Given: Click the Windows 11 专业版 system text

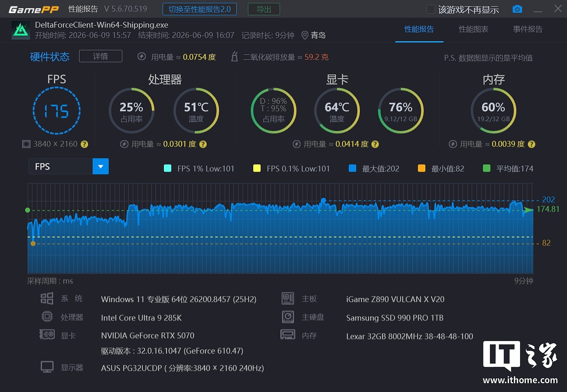Looking at the screenshot, I should point(179,299).
